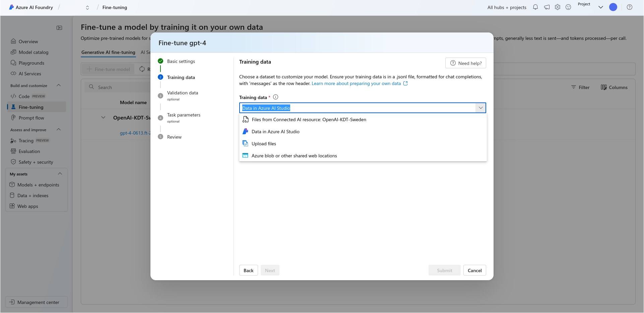644x313 pixels.
Task: Click the help question mark icon
Action: (x=630, y=7)
